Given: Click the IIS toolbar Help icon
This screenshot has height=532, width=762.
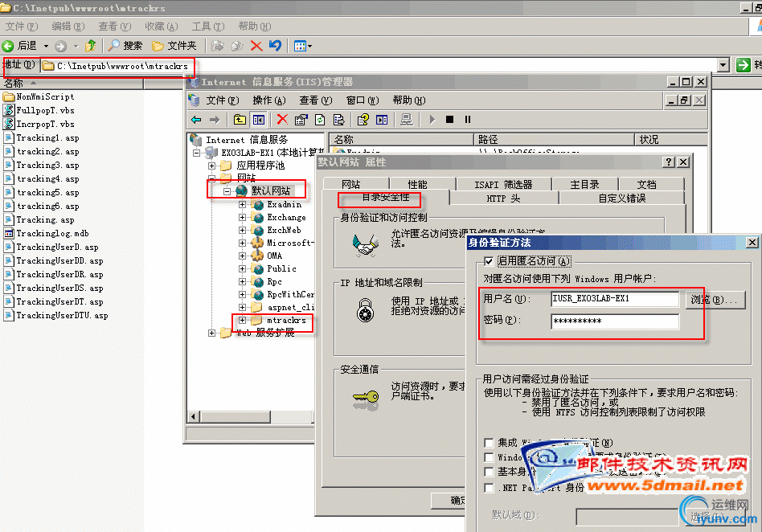Looking at the screenshot, I should point(363,120).
